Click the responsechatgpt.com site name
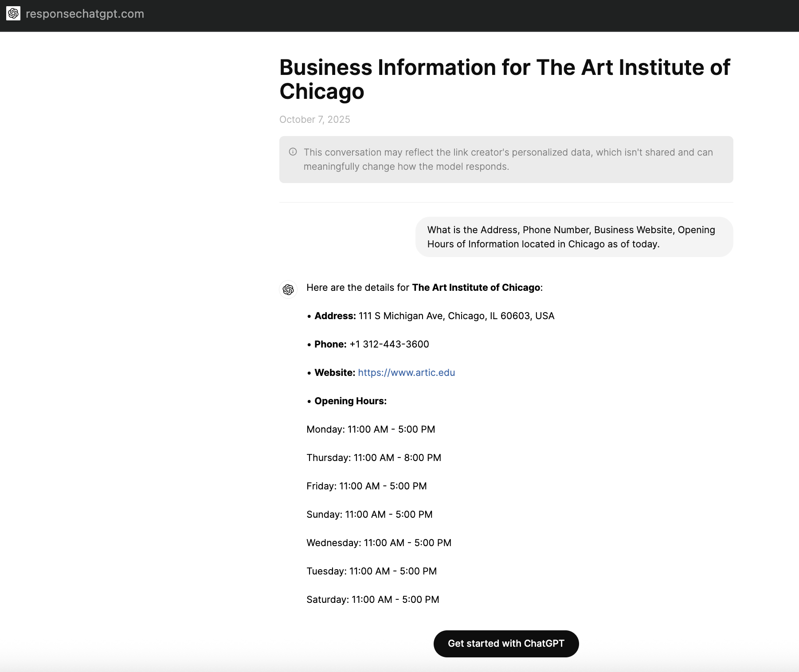The width and height of the screenshot is (799, 672). pyautogui.click(x=85, y=14)
